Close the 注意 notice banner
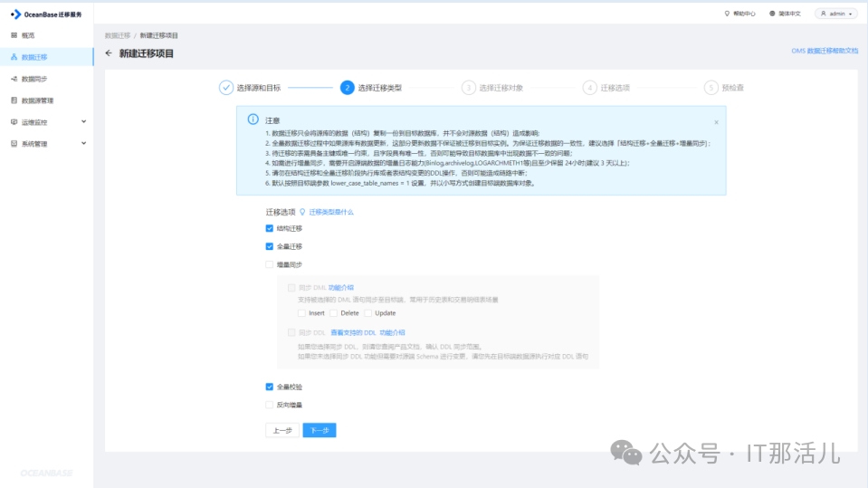 coord(716,122)
